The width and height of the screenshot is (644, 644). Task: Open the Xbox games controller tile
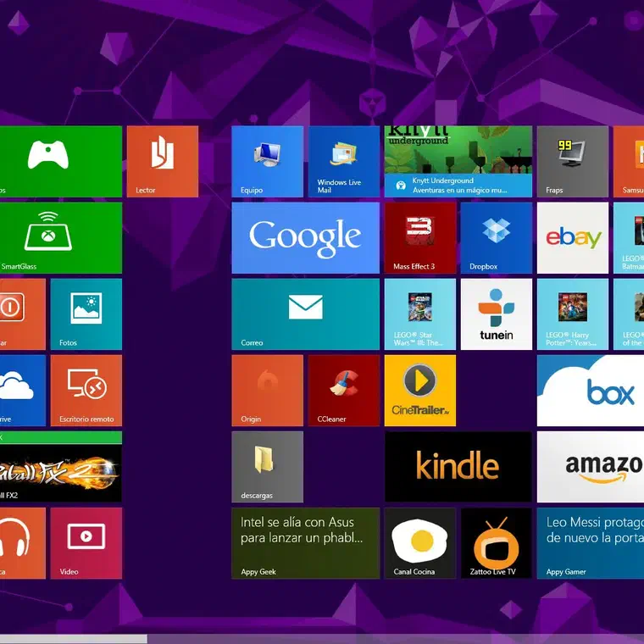[x=61, y=161]
